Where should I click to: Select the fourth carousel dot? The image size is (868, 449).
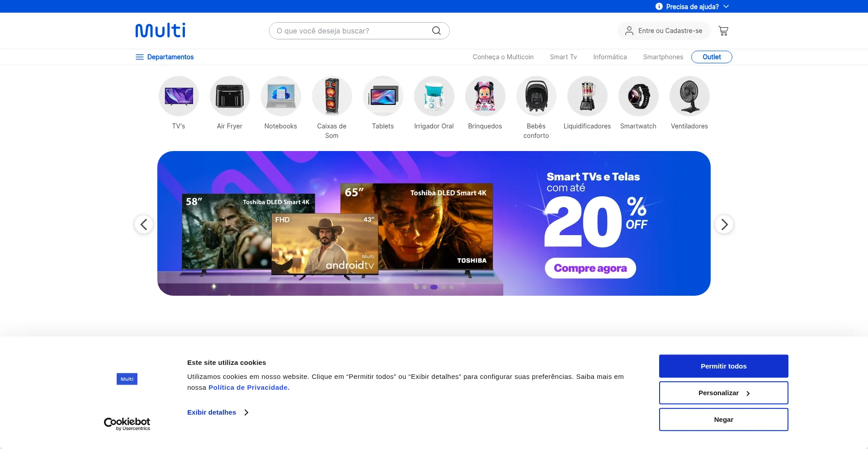[443, 287]
